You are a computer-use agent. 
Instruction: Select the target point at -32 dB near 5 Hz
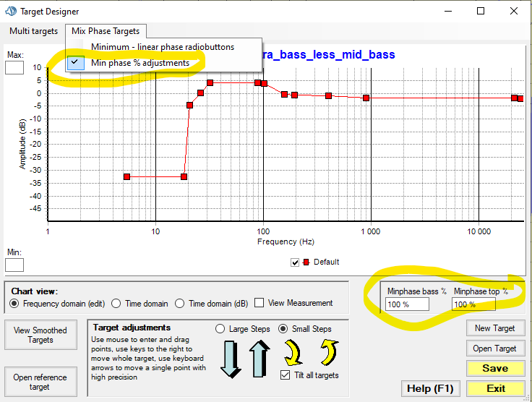point(127,176)
